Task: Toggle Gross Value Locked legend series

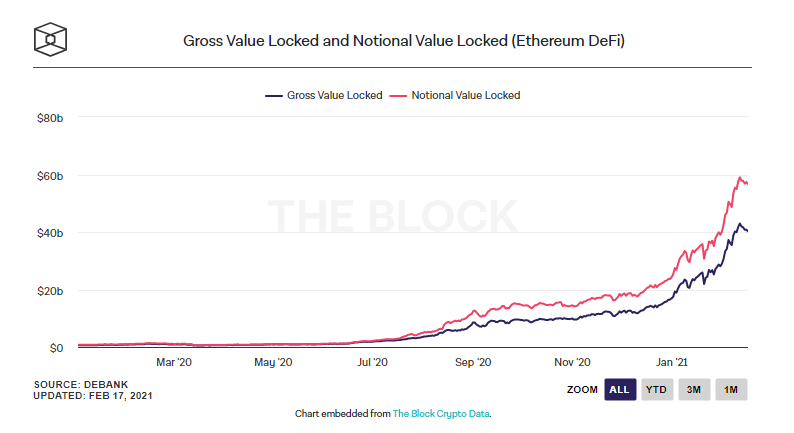Action: coord(323,96)
